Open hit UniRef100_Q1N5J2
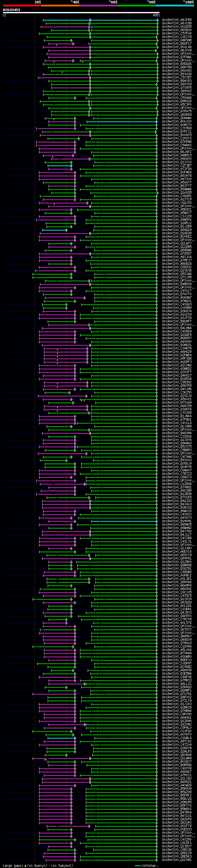The image size is (197, 868). point(177,223)
